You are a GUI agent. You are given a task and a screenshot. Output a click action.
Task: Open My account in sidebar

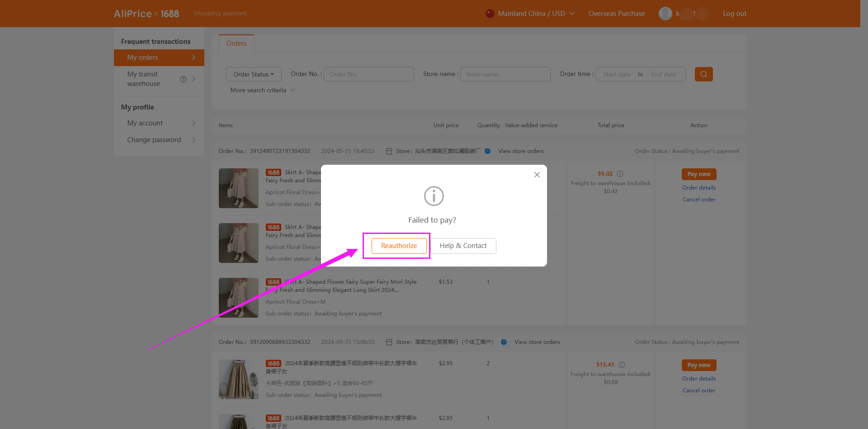(159, 123)
